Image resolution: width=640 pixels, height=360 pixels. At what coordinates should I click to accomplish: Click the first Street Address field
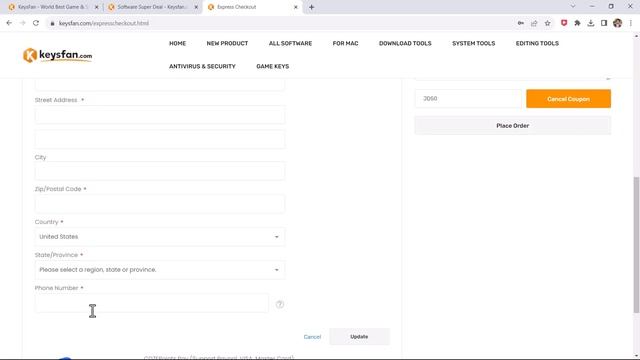click(x=160, y=115)
